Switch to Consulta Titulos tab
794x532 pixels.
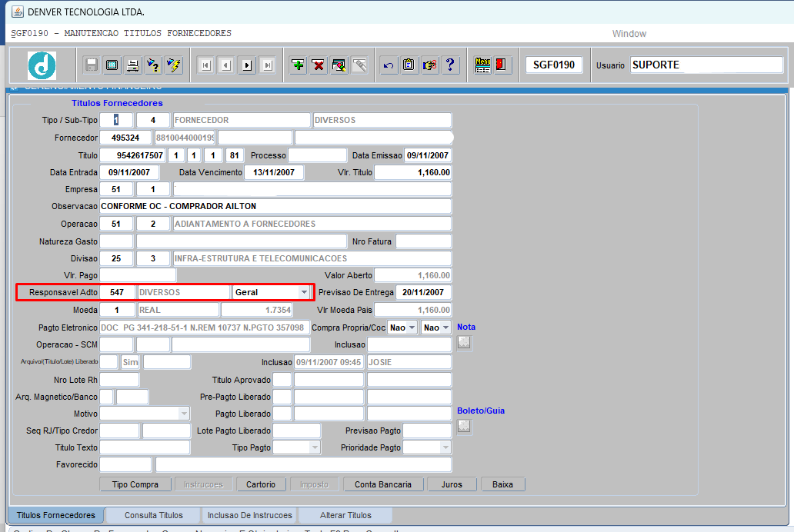click(154, 515)
